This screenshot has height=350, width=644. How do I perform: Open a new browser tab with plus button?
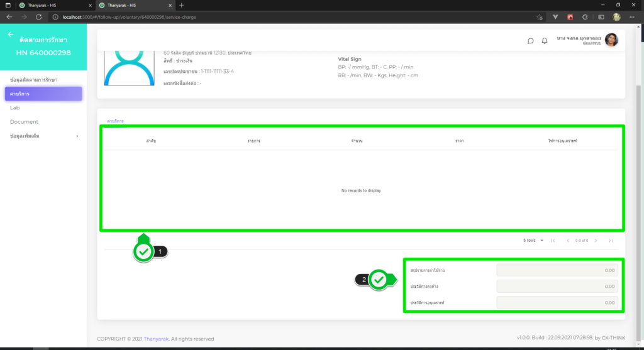coord(182,5)
